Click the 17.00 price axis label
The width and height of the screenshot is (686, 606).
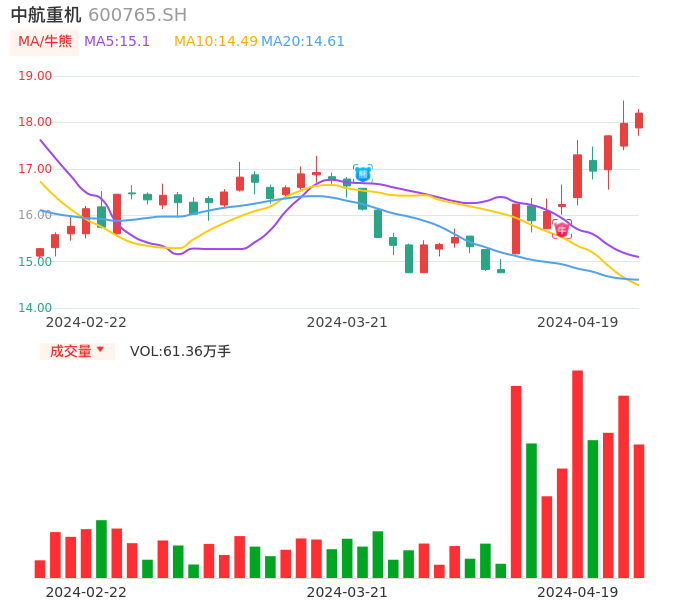(35, 168)
